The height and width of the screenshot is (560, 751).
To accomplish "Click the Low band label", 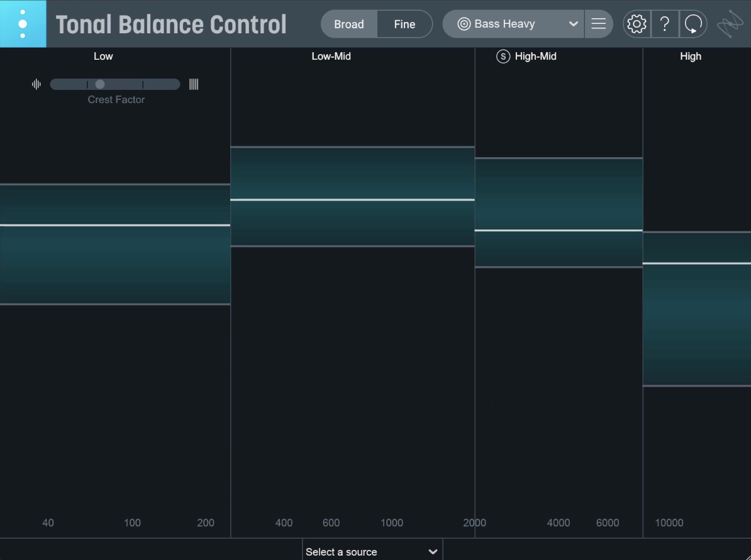I will point(103,56).
